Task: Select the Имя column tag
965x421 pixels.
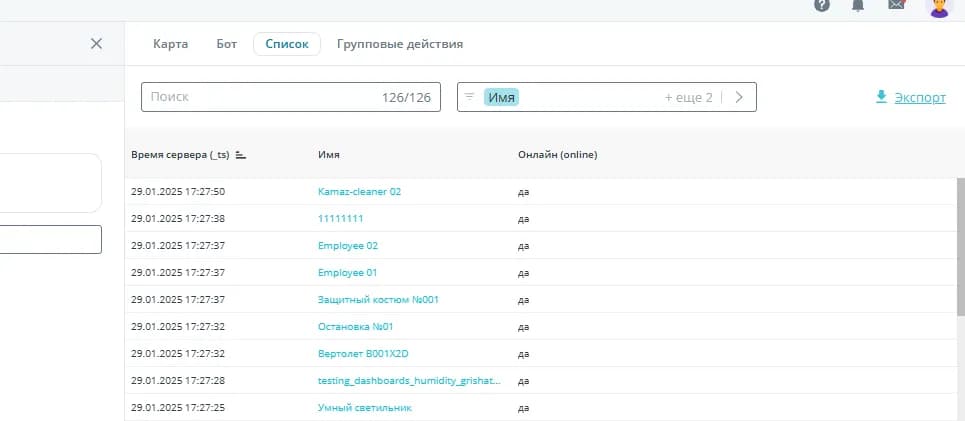Action: pyautogui.click(x=501, y=97)
